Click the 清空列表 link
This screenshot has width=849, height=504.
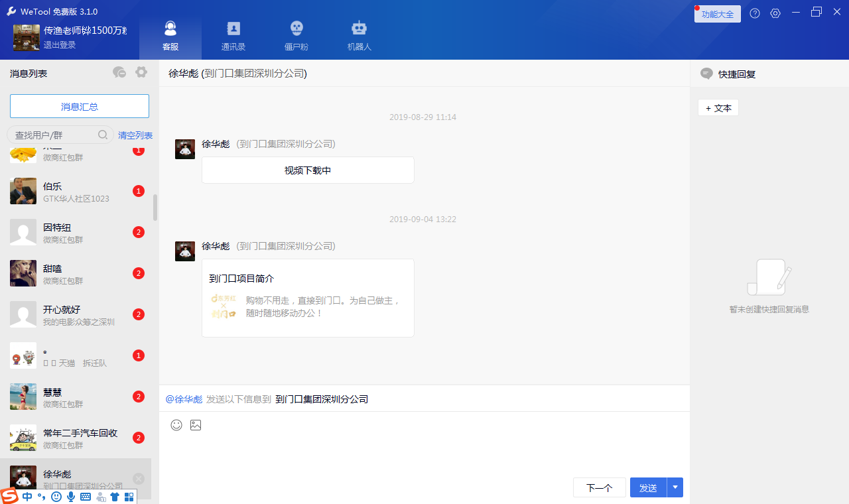(135, 135)
